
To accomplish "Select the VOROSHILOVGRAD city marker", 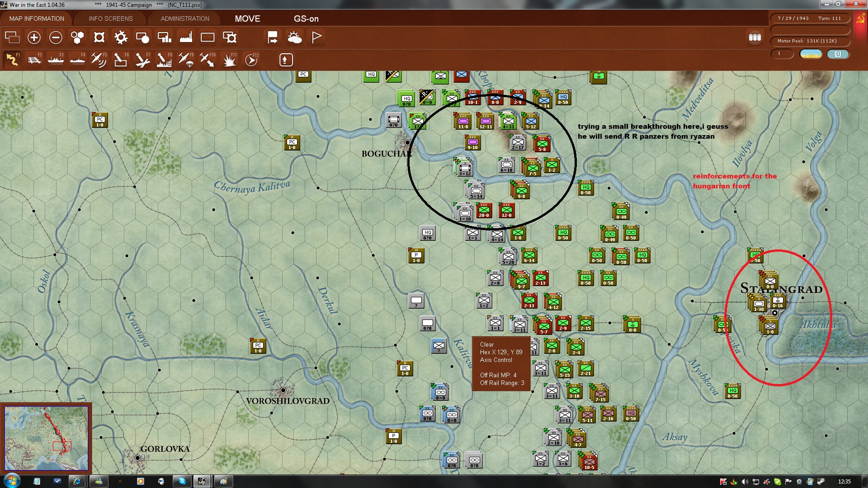I will tap(283, 390).
